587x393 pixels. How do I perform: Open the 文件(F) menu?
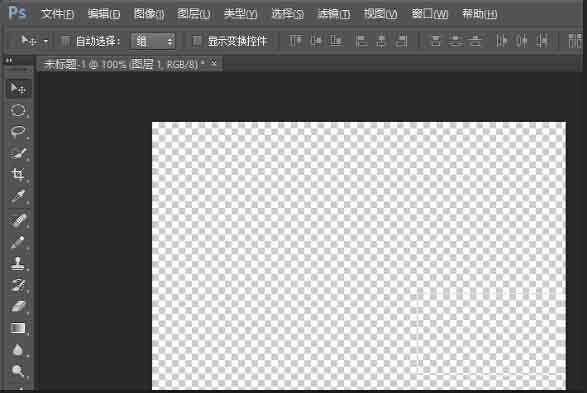(57, 14)
